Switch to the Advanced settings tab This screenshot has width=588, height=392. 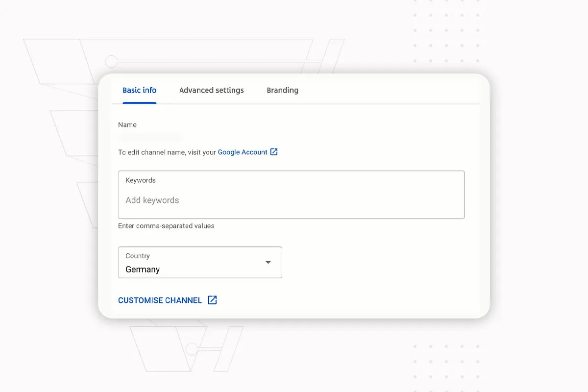(212, 90)
